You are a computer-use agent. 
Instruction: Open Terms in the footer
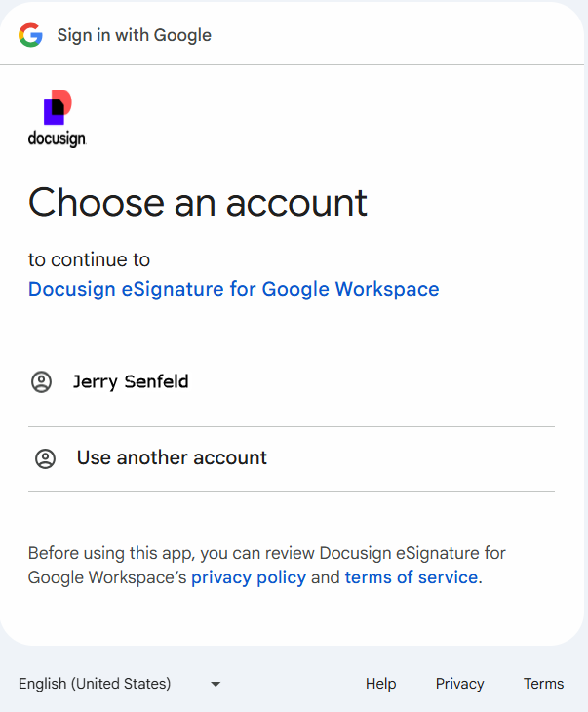coord(543,684)
